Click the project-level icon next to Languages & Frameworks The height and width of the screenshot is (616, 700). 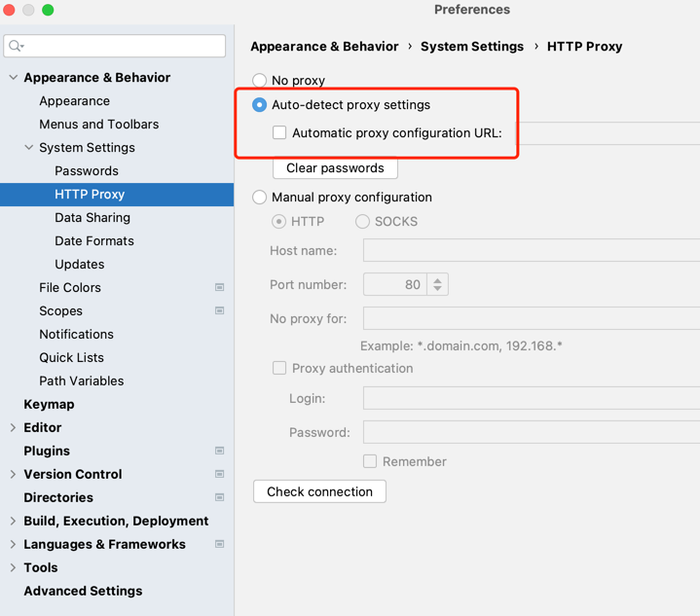(219, 544)
